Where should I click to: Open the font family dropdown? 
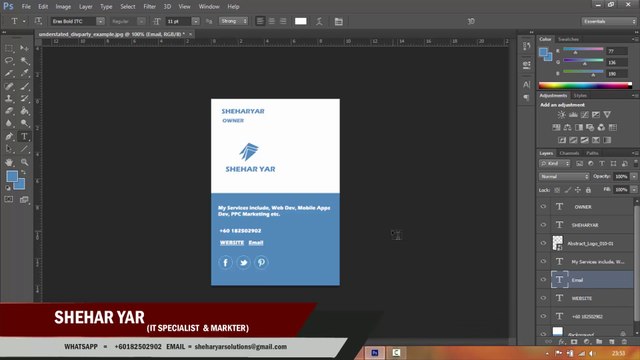click(x=100, y=21)
